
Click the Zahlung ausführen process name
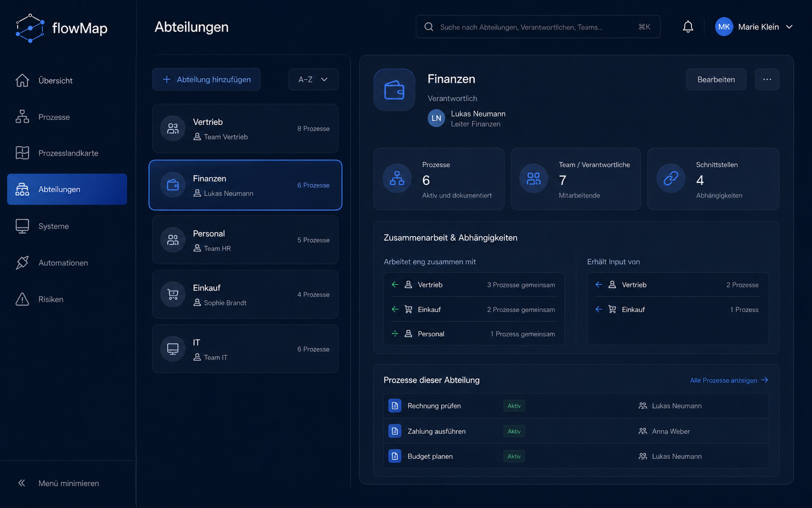coord(437,431)
